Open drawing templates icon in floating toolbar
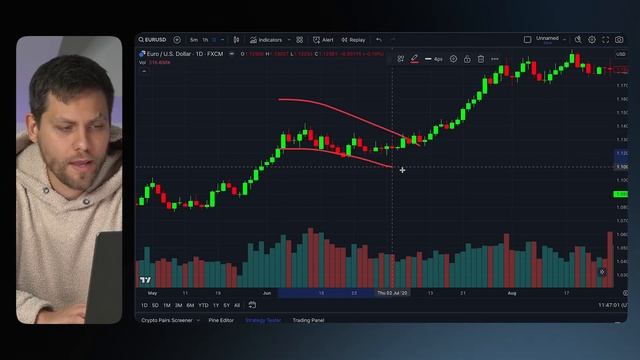This screenshot has height=360, width=640. (x=400, y=59)
